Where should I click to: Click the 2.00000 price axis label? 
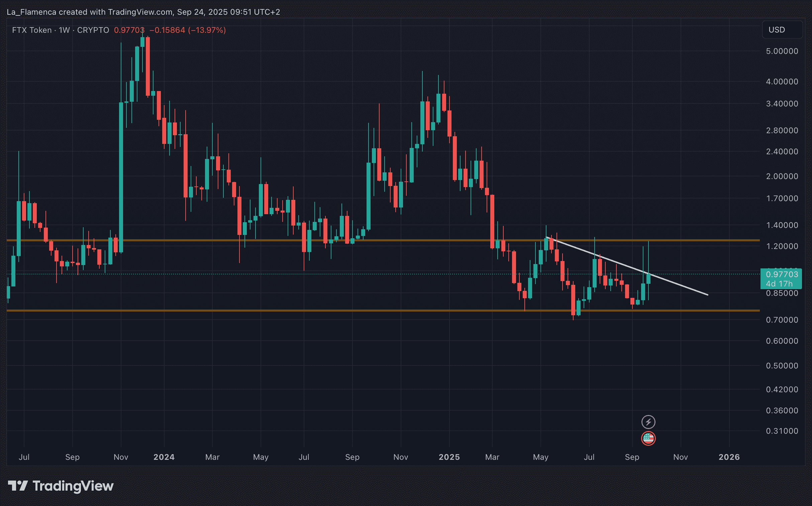pos(782,176)
